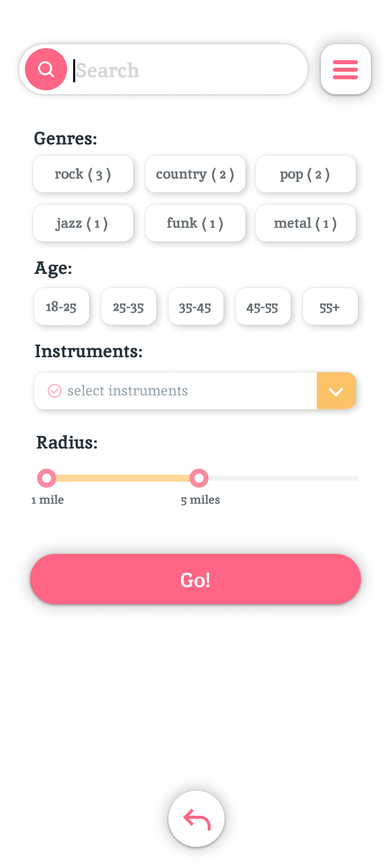Select the pop genre chip

[x=305, y=174]
